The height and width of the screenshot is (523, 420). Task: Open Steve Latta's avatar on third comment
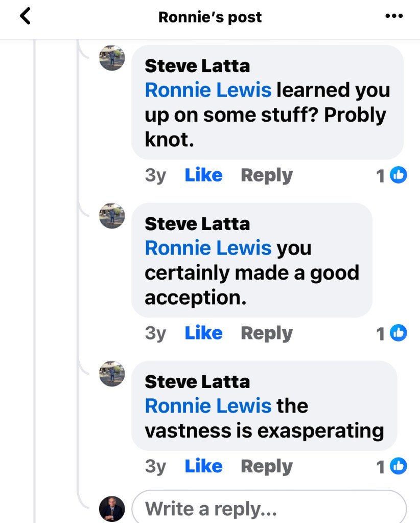click(112, 373)
